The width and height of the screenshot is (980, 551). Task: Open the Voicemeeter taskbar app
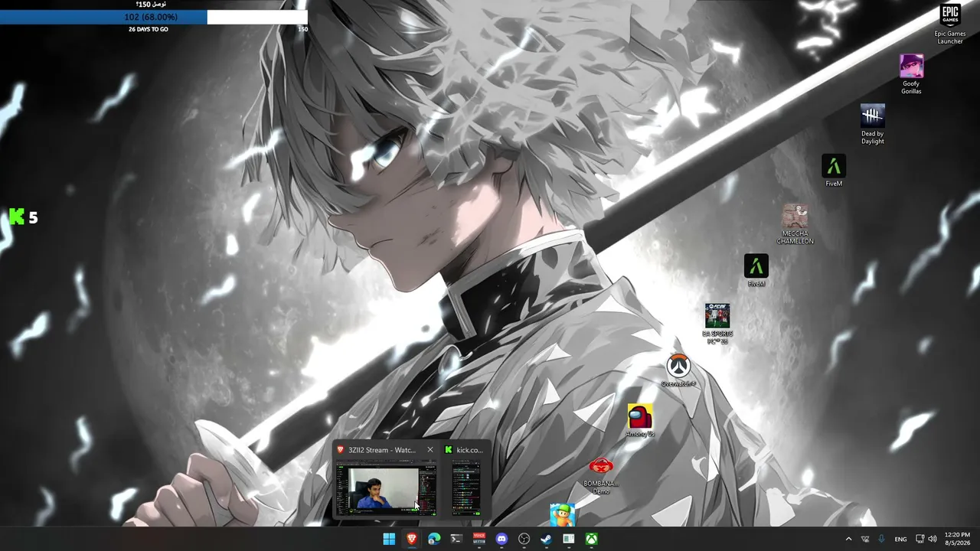[x=479, y=539]
